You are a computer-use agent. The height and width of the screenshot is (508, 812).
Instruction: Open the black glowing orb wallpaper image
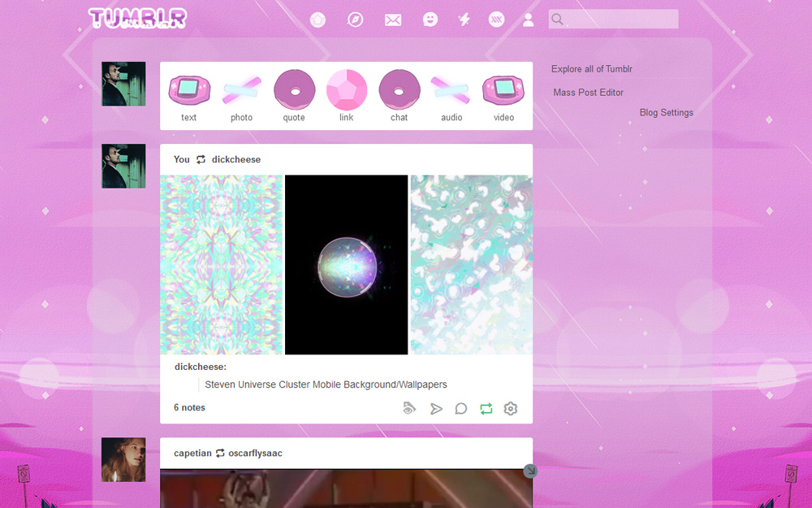click(x=347, y=264)
